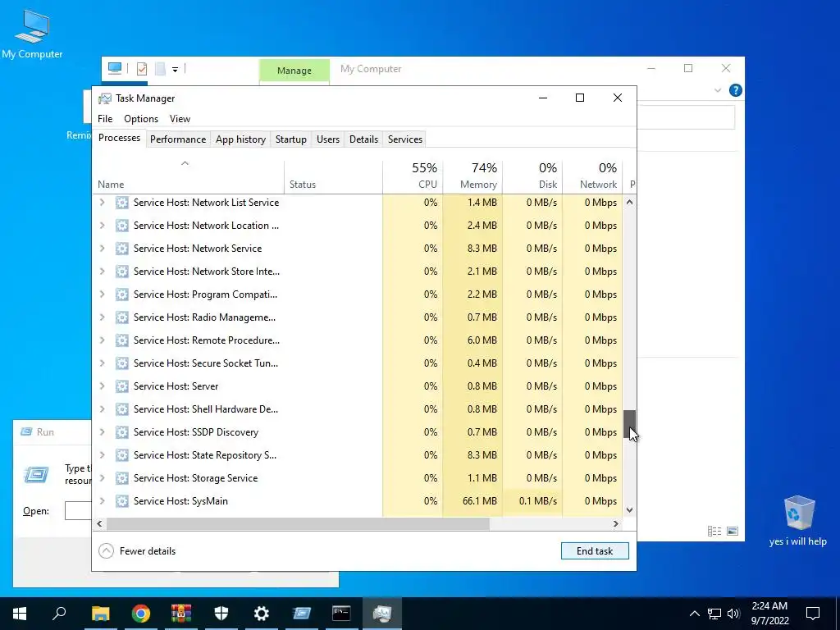Viewport: 840px width, 630px height.
Task: Switch to details view in My Computer window
Action: 714,531
